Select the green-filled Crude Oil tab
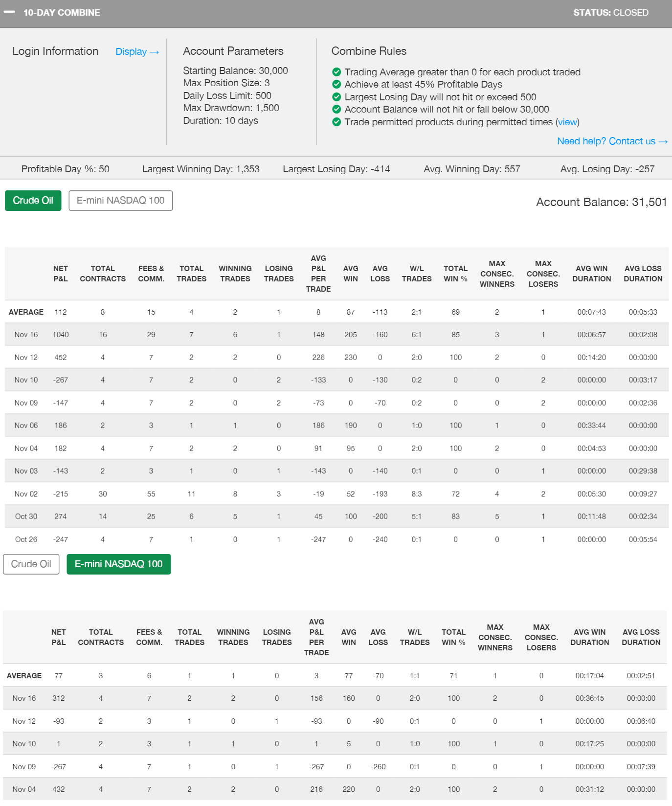Viewport: 672px width, 806px height. (33, 201)
